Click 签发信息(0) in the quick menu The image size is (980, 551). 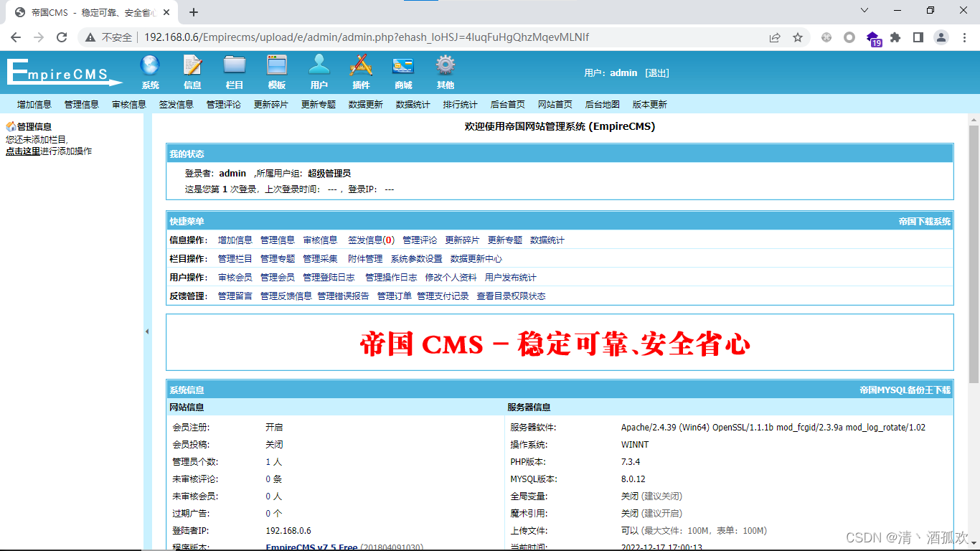point(371,240)
